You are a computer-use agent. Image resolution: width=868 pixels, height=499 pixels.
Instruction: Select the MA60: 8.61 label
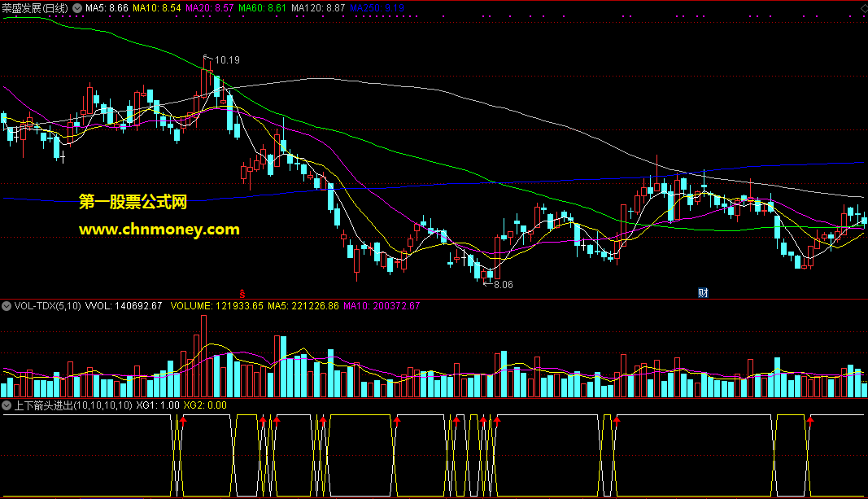263,8
